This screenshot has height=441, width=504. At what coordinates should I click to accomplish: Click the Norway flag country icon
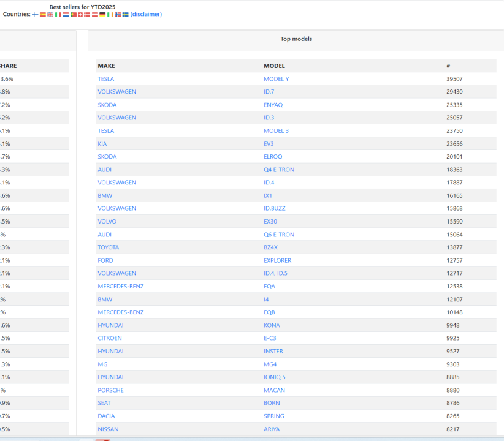pos(117,14)
